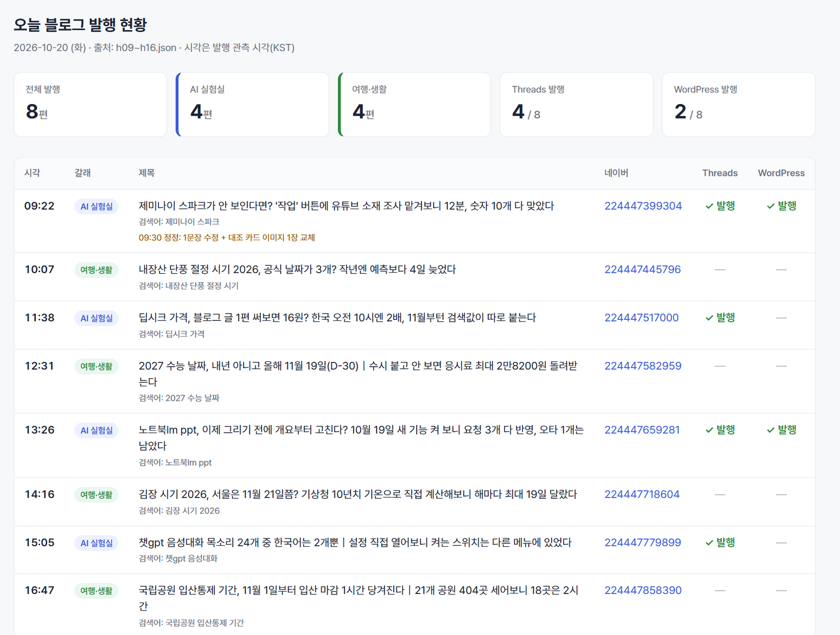
Task: Click the WordPress 발행 summary card
Action: [x=739, y=105]
